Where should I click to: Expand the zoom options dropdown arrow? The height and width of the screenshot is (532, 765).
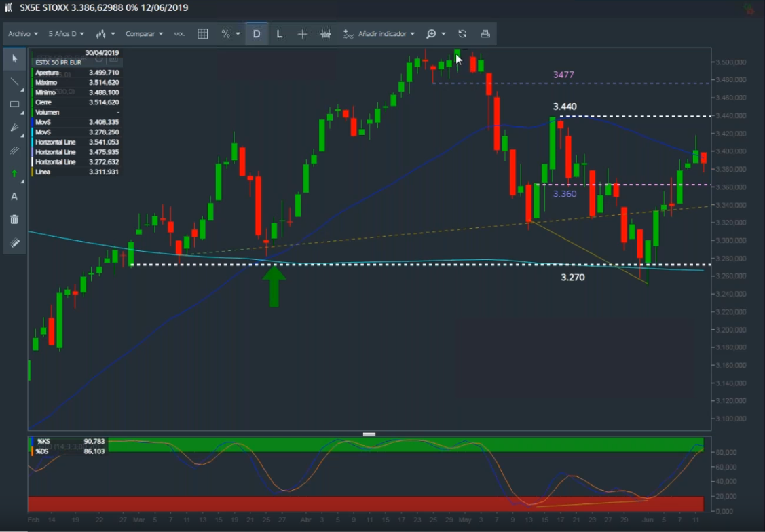443,34
